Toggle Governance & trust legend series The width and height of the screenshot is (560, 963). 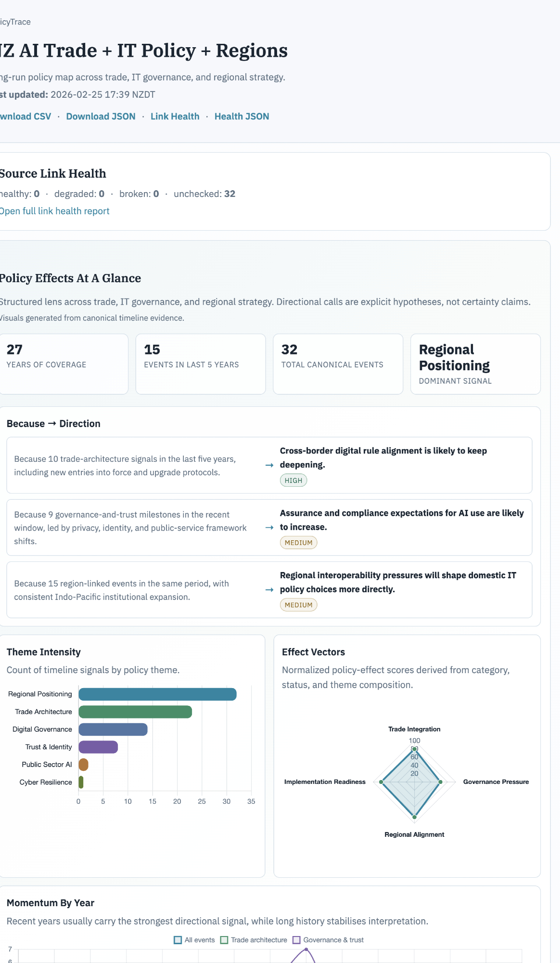click(296, 940)
